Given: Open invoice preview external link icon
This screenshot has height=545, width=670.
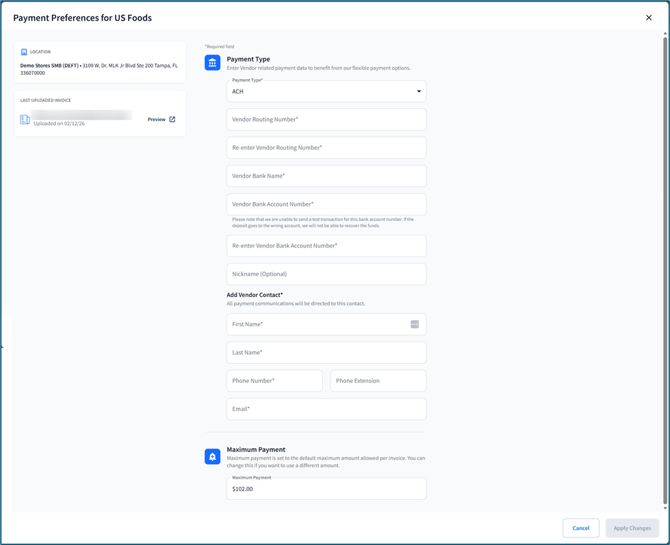Looking at the screenshot, I should [x=172, y=120].
